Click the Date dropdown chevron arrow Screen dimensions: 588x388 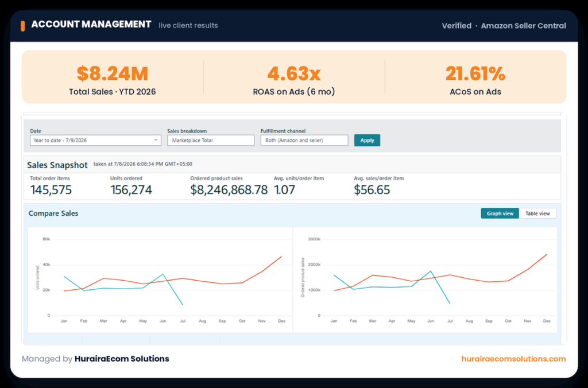tap(156, 140)
